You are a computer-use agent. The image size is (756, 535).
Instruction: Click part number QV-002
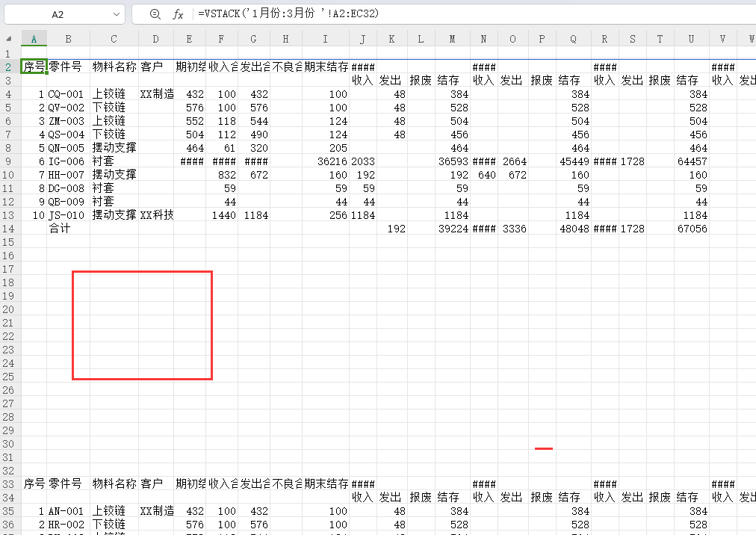69,108
